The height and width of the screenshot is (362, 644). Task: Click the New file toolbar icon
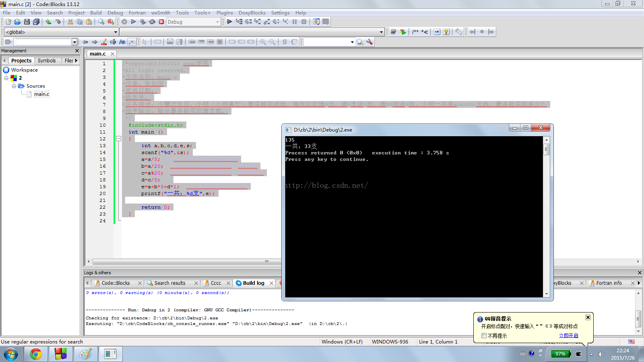(8, 22)
